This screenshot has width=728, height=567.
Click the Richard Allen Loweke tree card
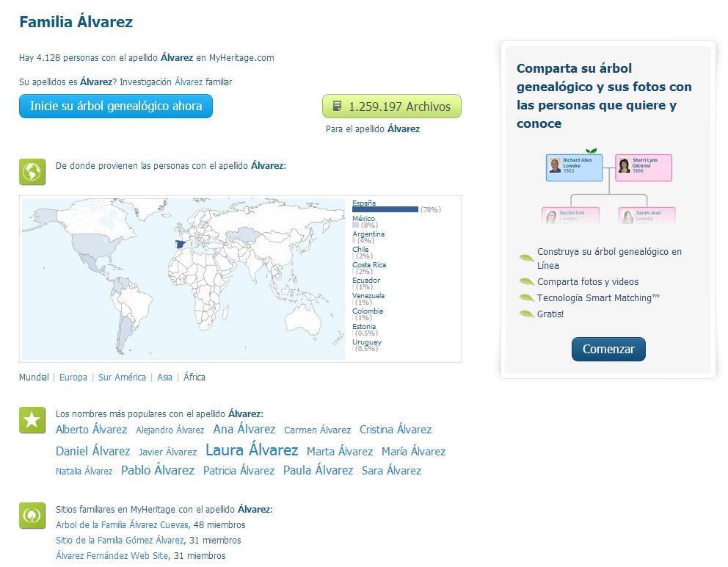point(575,167)
